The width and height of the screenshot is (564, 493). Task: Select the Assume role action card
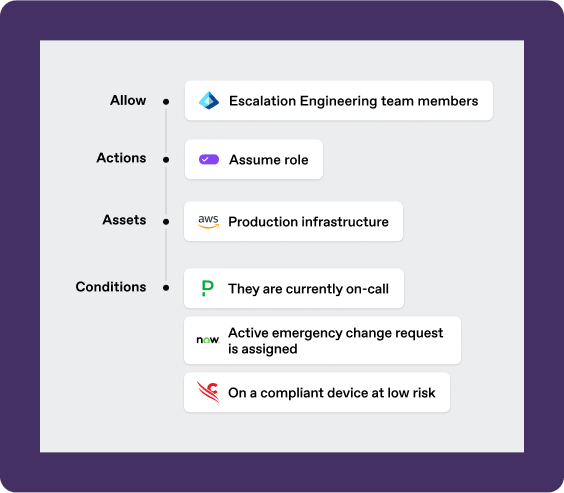[x=254, y=159]
